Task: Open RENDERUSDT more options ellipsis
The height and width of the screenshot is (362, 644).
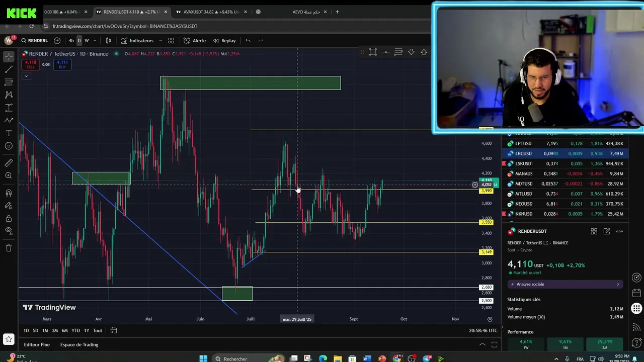Action: (620, 231)
